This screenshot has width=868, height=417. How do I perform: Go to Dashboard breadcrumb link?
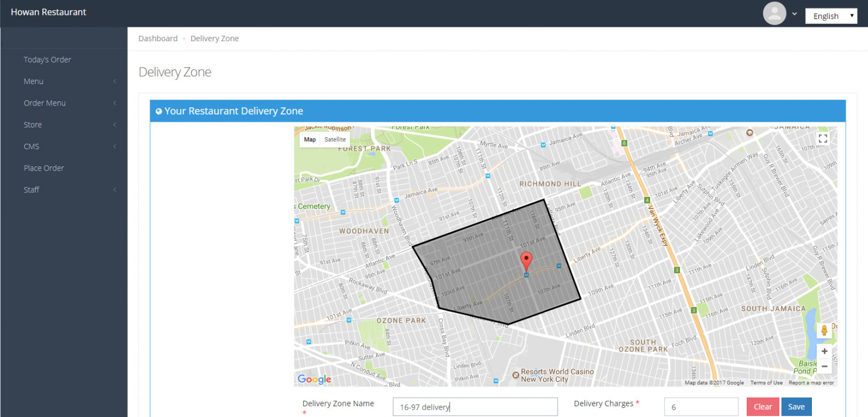[158, 38]
